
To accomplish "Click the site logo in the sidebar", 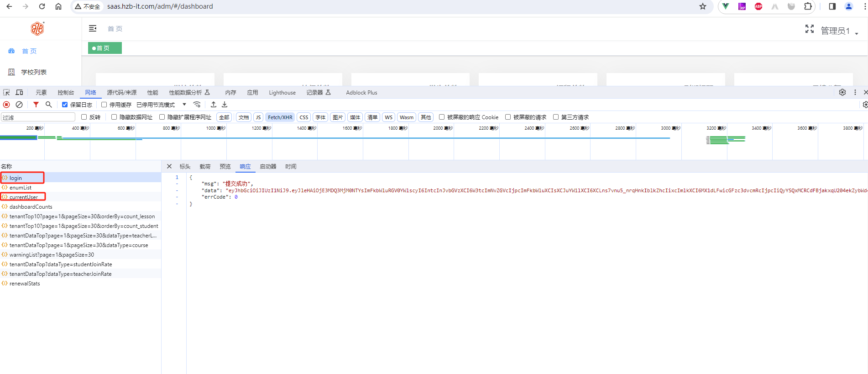I will point(37,29).
